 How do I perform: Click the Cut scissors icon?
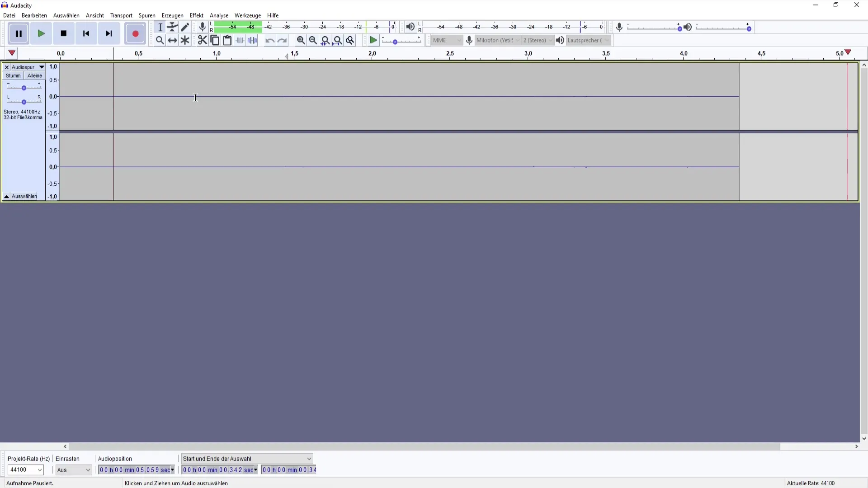[x=202, y=40]
